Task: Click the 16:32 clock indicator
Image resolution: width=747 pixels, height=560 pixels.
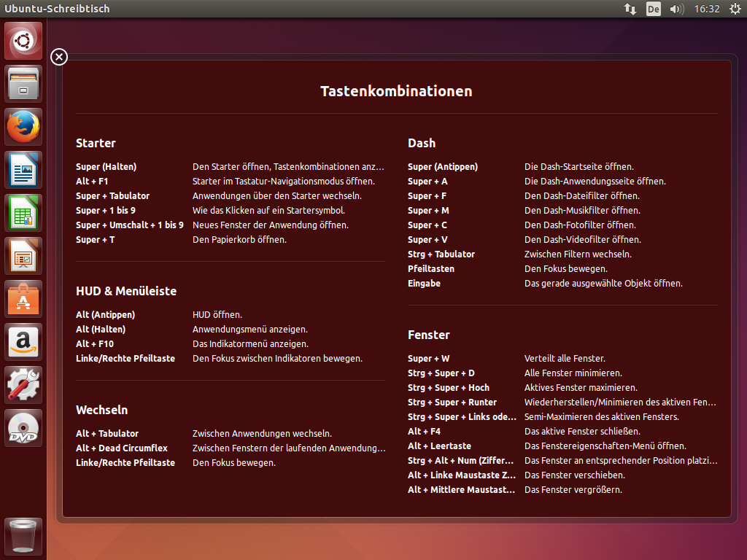Action: tap(707, 9)
